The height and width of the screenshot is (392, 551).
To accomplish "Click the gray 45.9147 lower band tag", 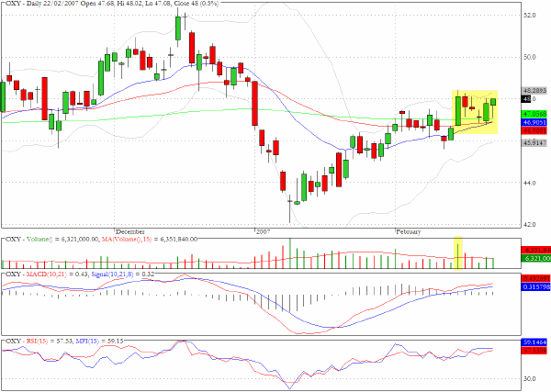I will click(x=534, y=142).
